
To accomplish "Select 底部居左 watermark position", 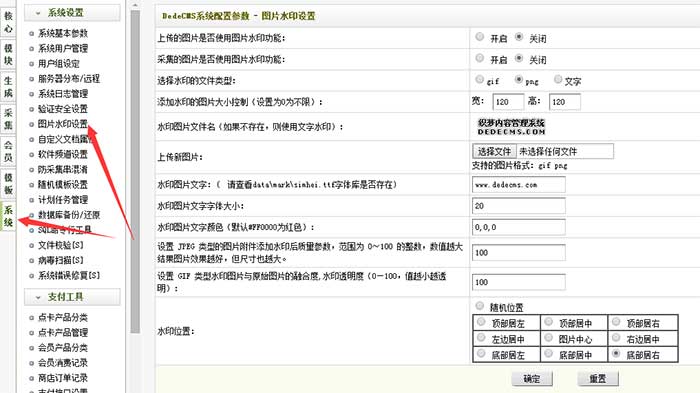I will click(x=481, y=354).
